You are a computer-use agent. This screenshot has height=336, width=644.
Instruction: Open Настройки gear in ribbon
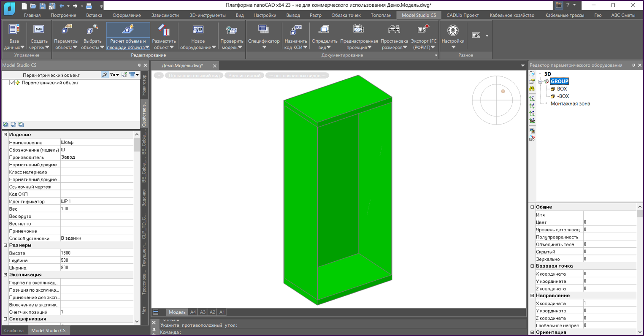point(453,37)
